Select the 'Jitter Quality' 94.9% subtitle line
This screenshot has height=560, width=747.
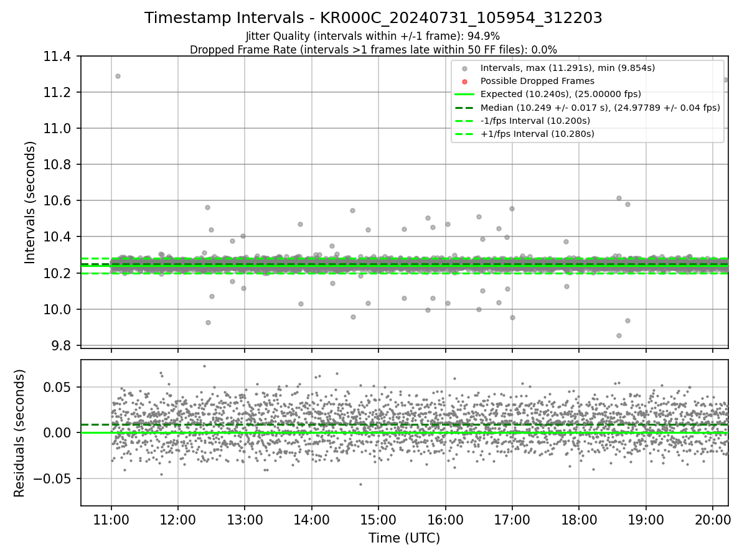tap(373, 36)
